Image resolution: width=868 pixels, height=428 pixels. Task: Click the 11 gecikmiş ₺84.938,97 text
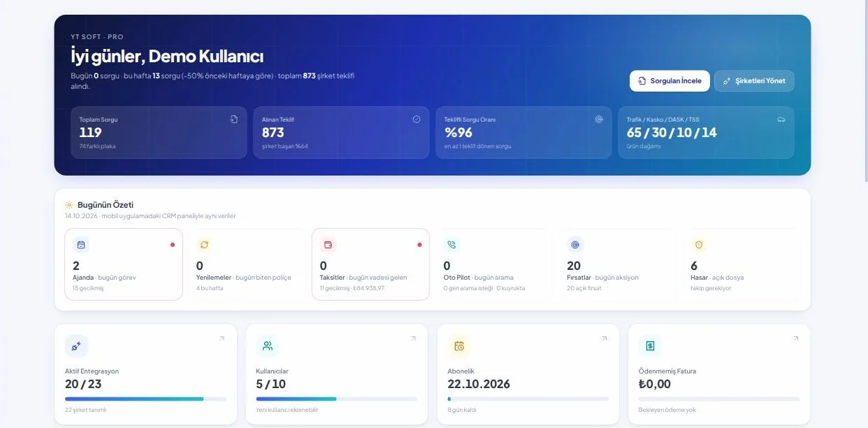point(352,288)
